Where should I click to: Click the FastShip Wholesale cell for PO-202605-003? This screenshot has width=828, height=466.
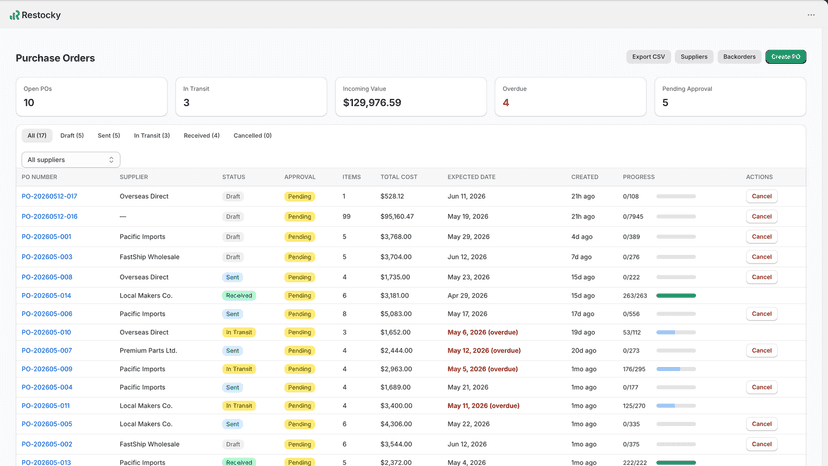pyautogui.click(x=149, y=257)
